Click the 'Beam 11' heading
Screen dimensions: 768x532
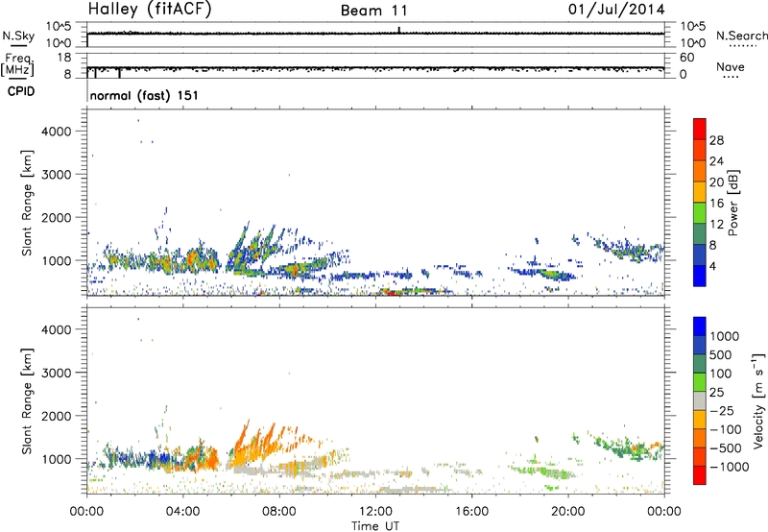pyautogui.click(x=373, y=11)
